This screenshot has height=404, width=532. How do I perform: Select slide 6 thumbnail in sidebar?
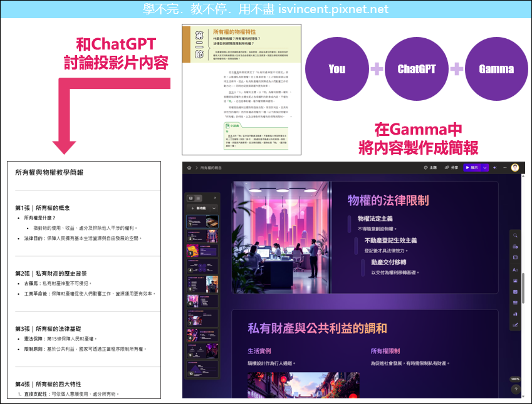point(202,301)
